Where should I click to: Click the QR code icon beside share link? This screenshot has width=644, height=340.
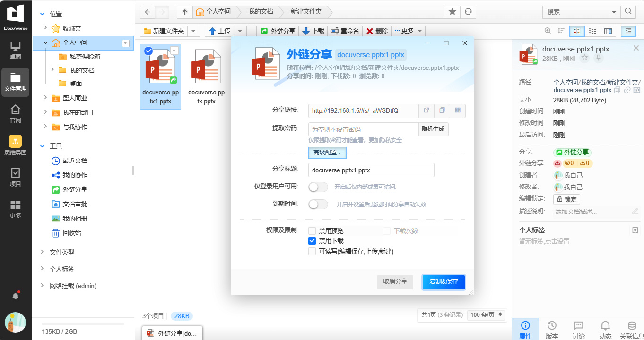tap(458, 110)
